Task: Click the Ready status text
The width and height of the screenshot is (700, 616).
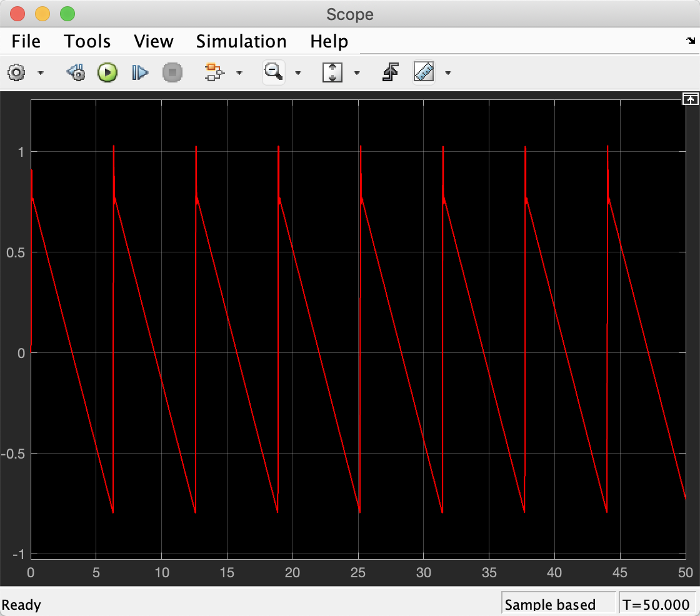Action: tap(21, 605)
